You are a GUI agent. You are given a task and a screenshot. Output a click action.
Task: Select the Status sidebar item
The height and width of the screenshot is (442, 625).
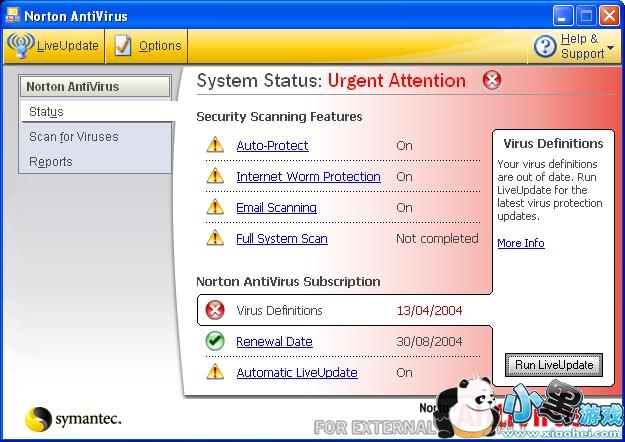tap(98, 112)
